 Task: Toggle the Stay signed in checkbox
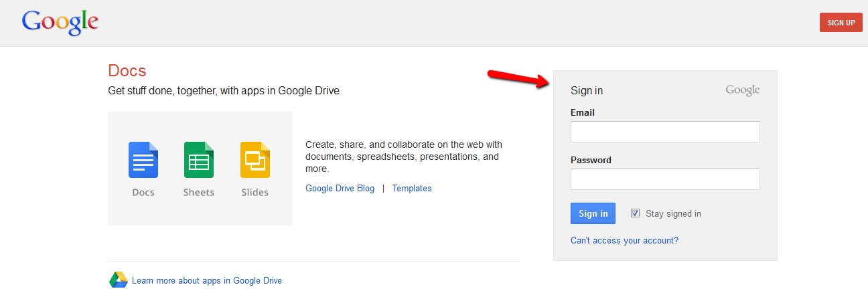tap(635, 213)
